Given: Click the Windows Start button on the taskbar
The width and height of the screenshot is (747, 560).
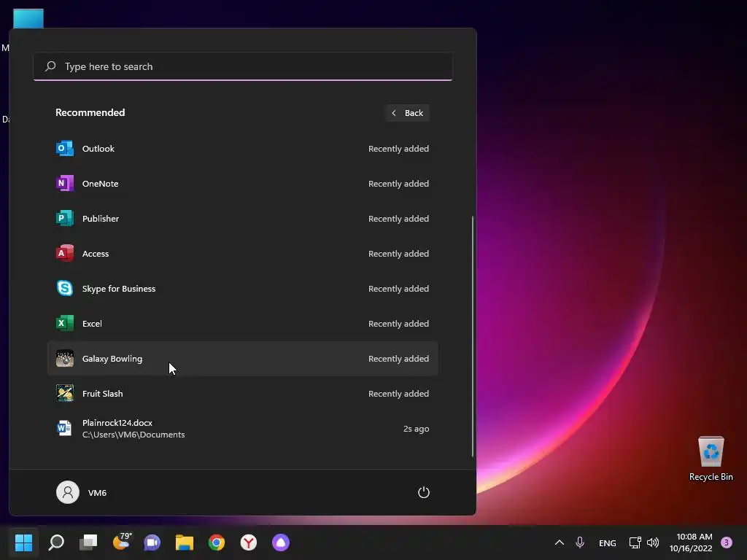Looking at the screenshot, I should pyautogui.click(x=24, y=542).
